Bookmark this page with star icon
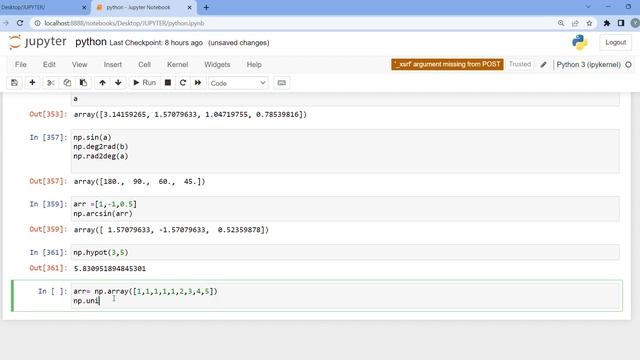This screenshot has width=640, height=360. [x=589, y=23]
